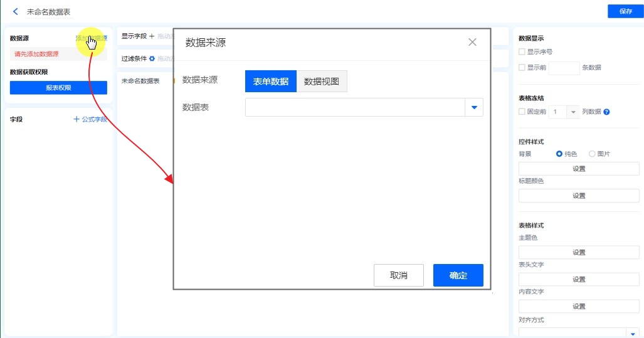Switch to the 表单数据 tab

tap(271, 82)
